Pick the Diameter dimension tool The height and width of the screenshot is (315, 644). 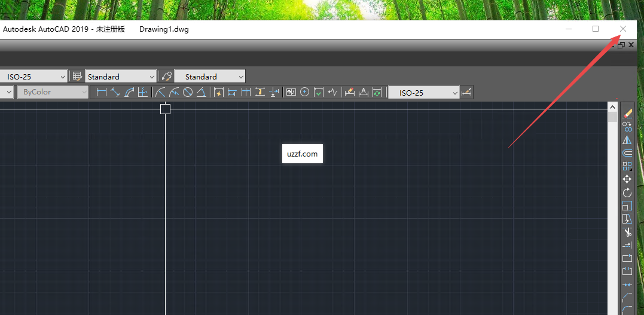click(188, 92)
